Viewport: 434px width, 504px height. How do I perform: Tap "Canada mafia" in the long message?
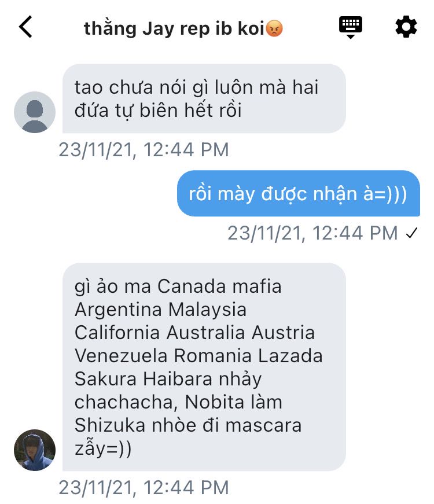[219, 286]
